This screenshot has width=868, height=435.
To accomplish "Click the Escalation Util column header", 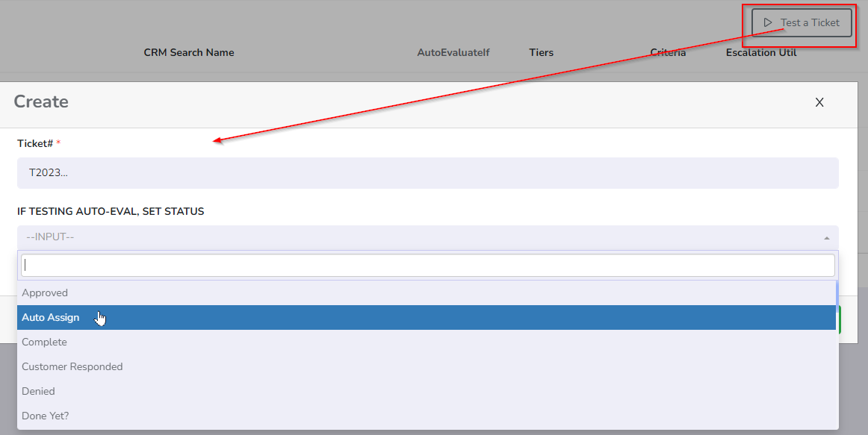I will (761, 53).
